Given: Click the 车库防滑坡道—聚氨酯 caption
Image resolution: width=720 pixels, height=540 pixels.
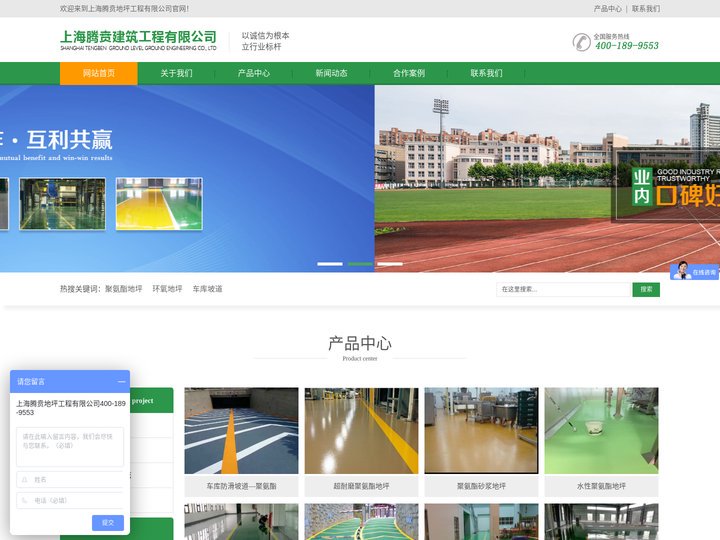Looking at the screenshot, I should 242,486.
